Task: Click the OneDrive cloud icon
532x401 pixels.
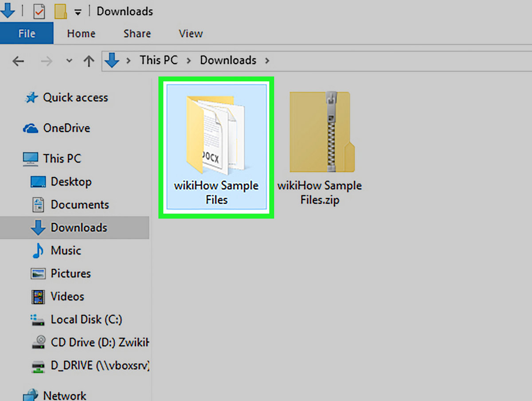Action: click(31, 129)
